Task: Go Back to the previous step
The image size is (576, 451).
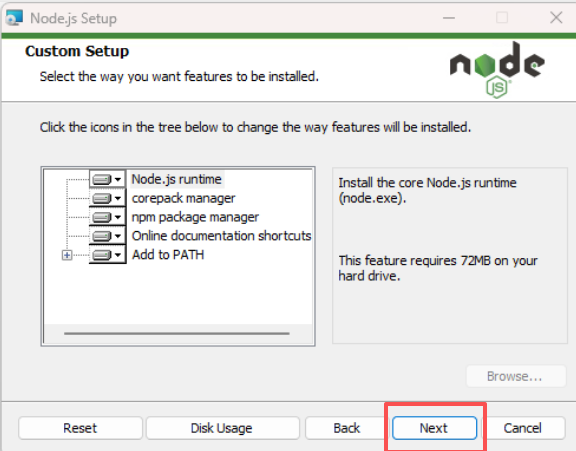Action: click(346, 428)
